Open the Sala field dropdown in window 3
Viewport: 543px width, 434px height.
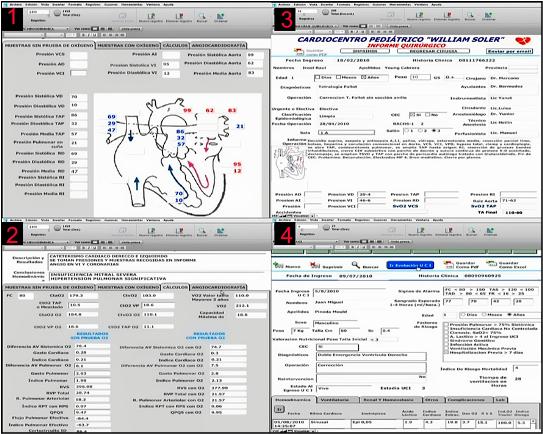[346, 132]
